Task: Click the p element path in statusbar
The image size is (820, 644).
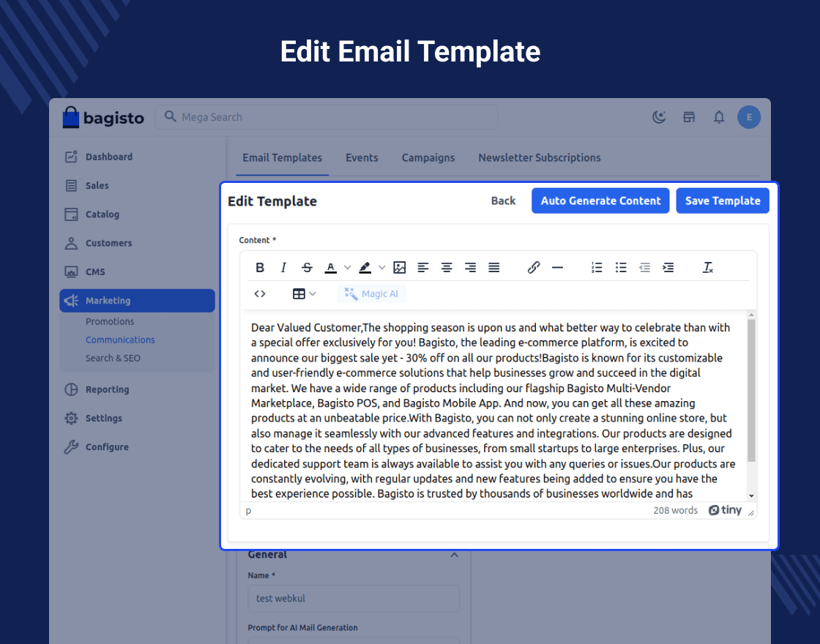Action: click(x=248, y=511)
